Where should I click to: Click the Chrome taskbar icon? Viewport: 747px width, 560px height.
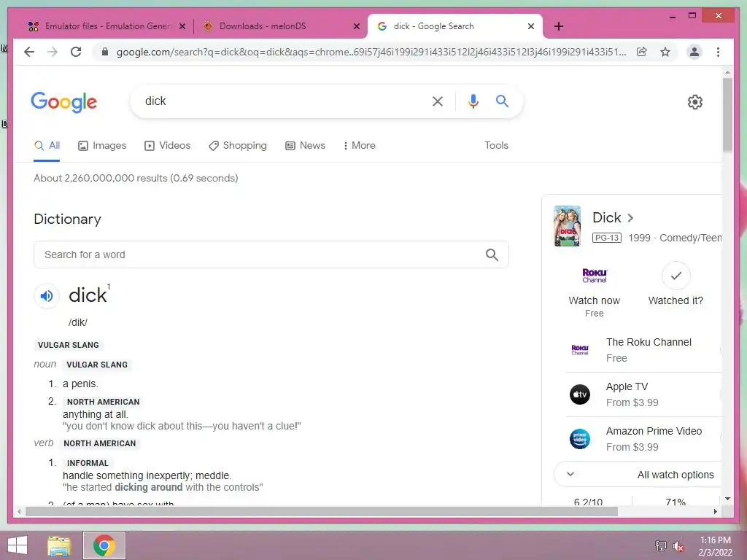coord(104,545)
